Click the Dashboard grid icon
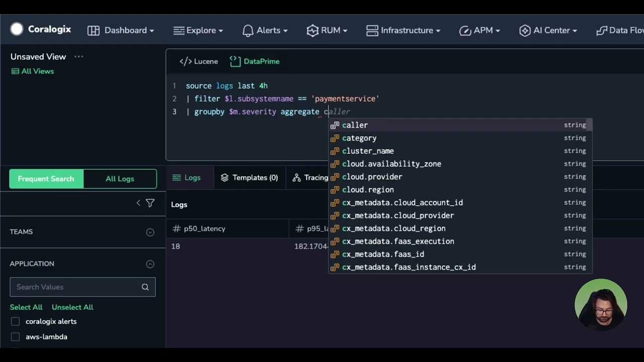Viewport: 644px width, 362px height. (93, 30)
